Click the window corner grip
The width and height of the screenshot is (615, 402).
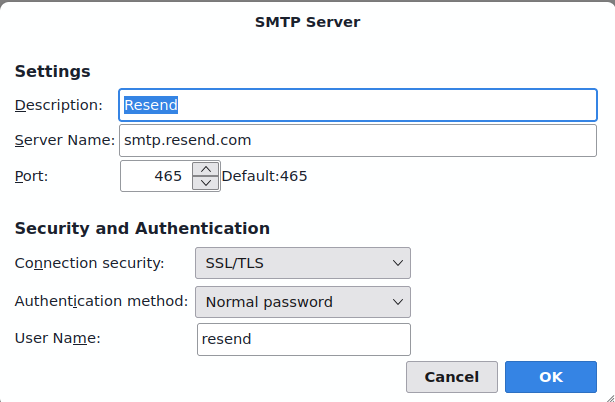(610, 397)
